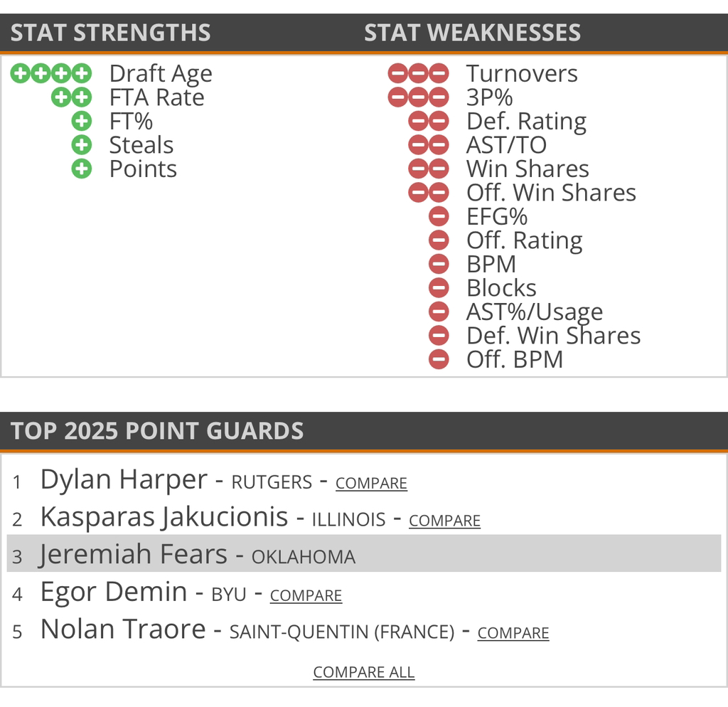Click the Dylan Harper player name
The height and width of the screenshot is (707, 728).
[124, 480]
